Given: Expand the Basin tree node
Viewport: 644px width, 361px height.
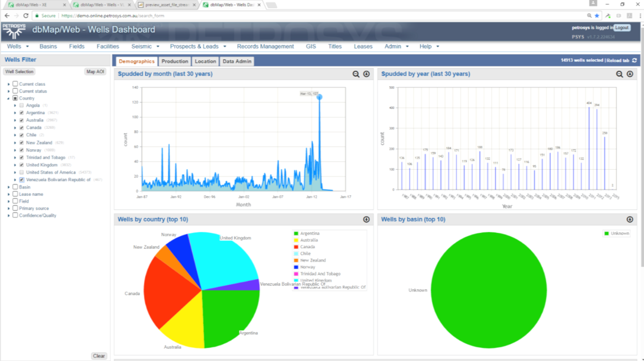Looking at the screenshot, I should 9,187.
